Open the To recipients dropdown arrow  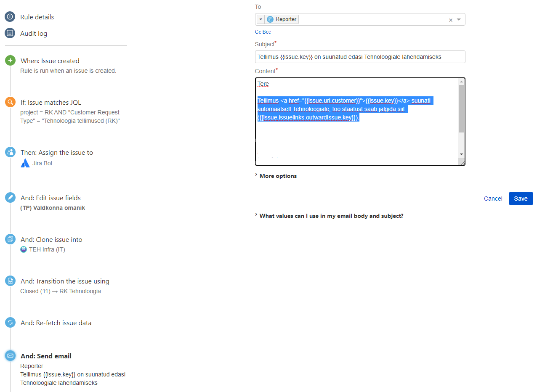pos(459,20)
